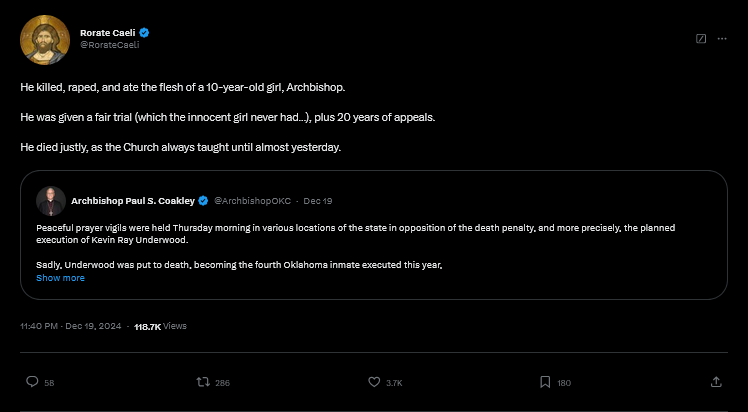
Task: Open the Rorate Caeli display name link
Action: [x=108, y=32]
